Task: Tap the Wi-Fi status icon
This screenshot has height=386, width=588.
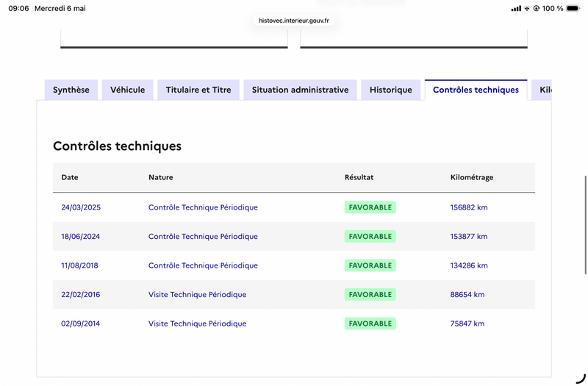Action: (527, 8)
